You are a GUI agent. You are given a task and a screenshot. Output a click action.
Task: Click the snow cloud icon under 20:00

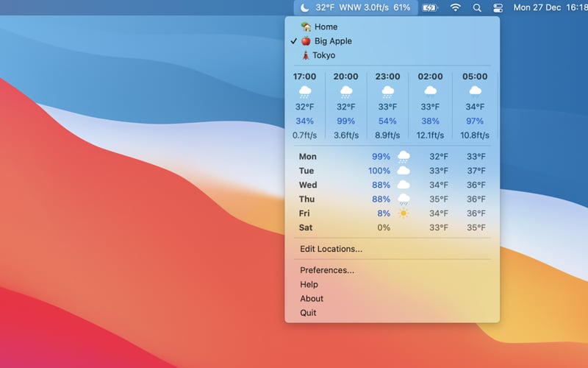[x=345, y=91]
